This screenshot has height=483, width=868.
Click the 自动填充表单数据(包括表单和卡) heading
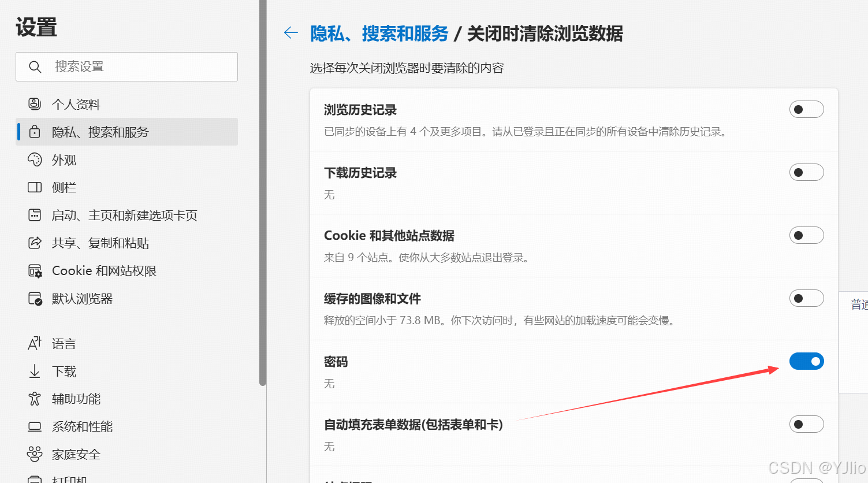(x=413, y=425)
